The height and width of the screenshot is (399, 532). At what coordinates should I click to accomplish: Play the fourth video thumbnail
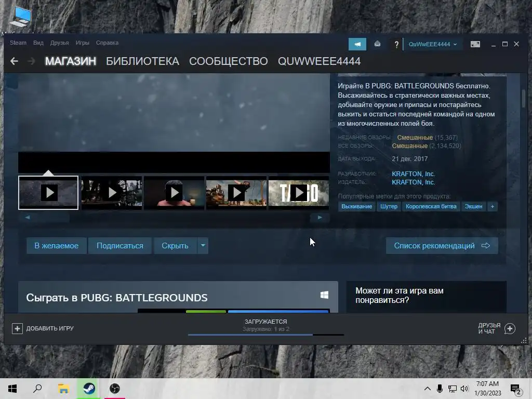pos(236,193)
